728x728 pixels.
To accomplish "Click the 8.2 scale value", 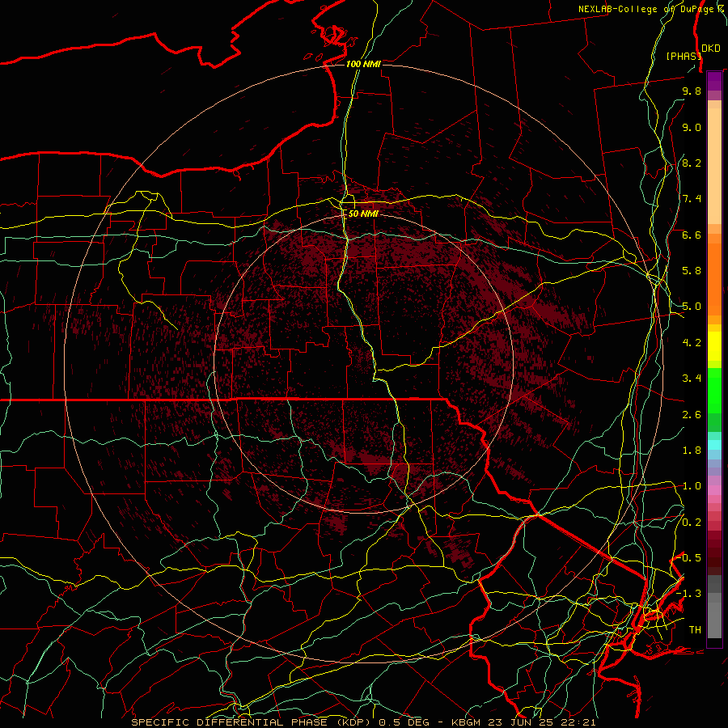I will point(692,163).
